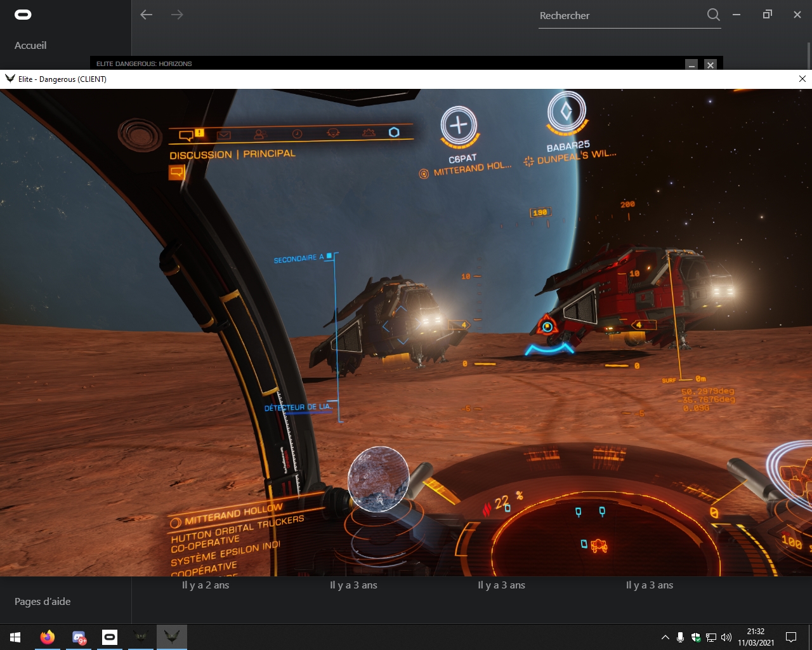This screenshot has width=812, height=650.
Task: Click the BABAR25 wing member diamond icon
Action: coord(566,111)
